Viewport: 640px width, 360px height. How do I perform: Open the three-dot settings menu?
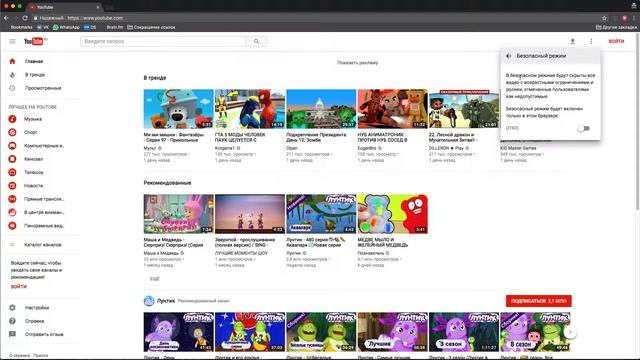coord(591,41)
